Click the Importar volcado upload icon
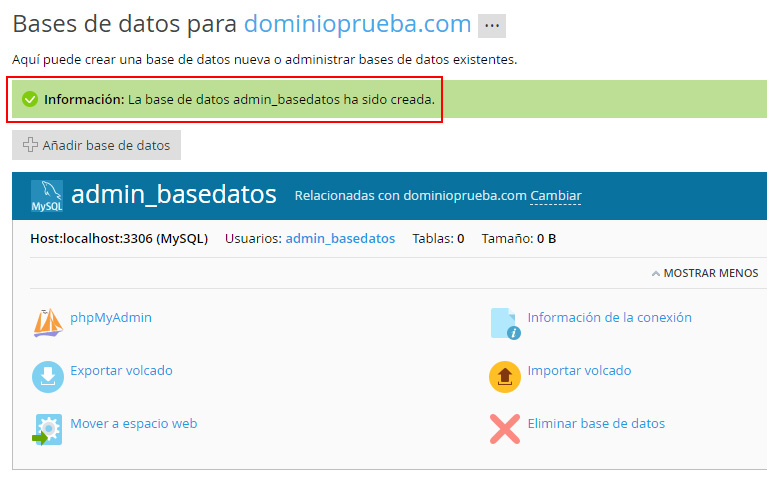 [x=505, y=377]
